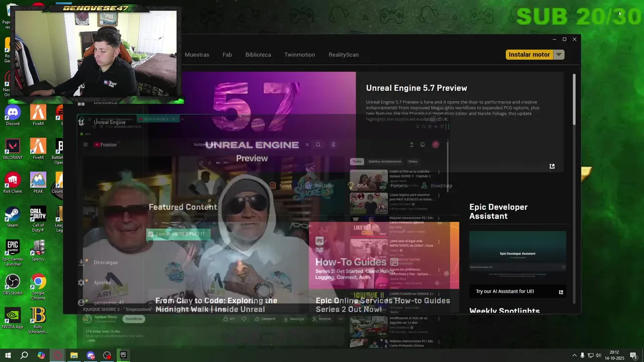This screenshot has width=644, height=362.
Task: Click the Instalar motor button
Action: click(x=529, y=54)
